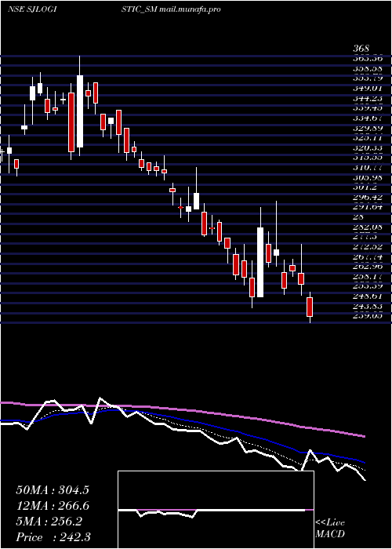Click the "50MA : 304.5" readout
The width and height of the screenshot is (392, 549).
[53, 490]
